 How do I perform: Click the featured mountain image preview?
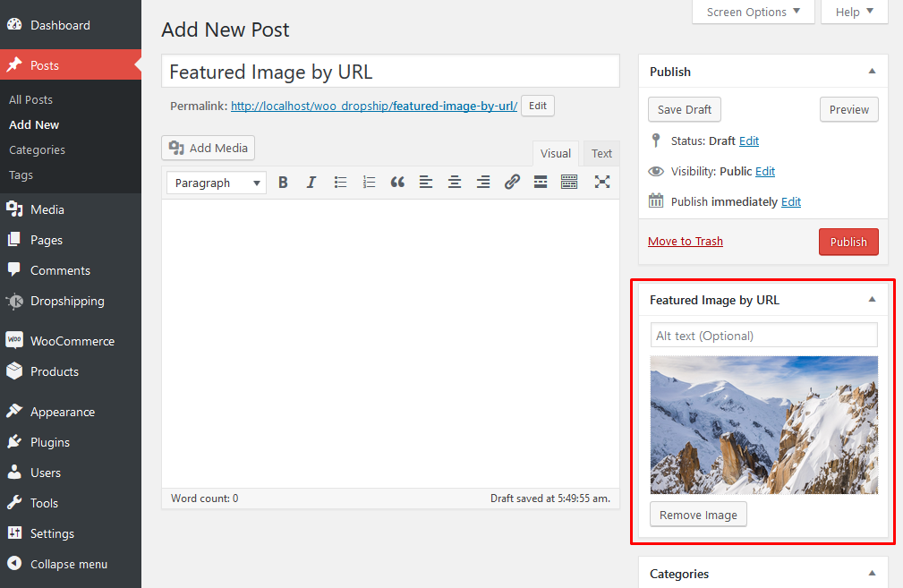coord(763,425)
